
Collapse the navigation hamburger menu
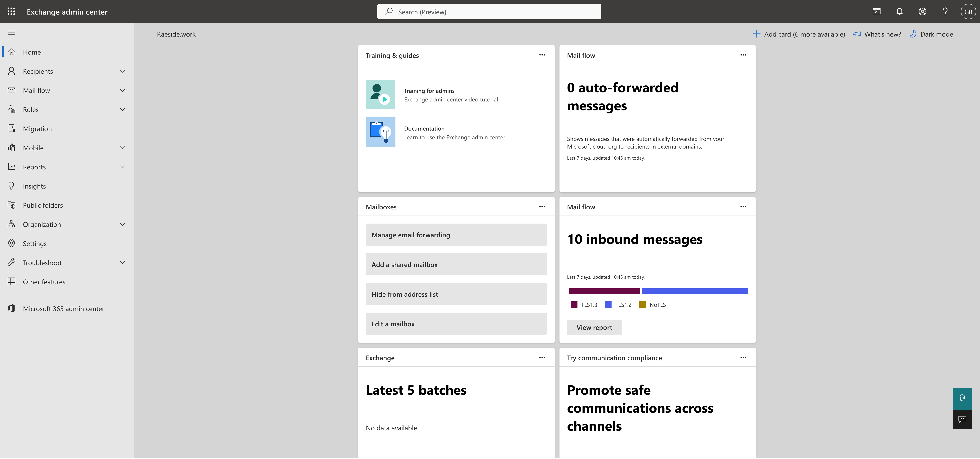(11, 33)
